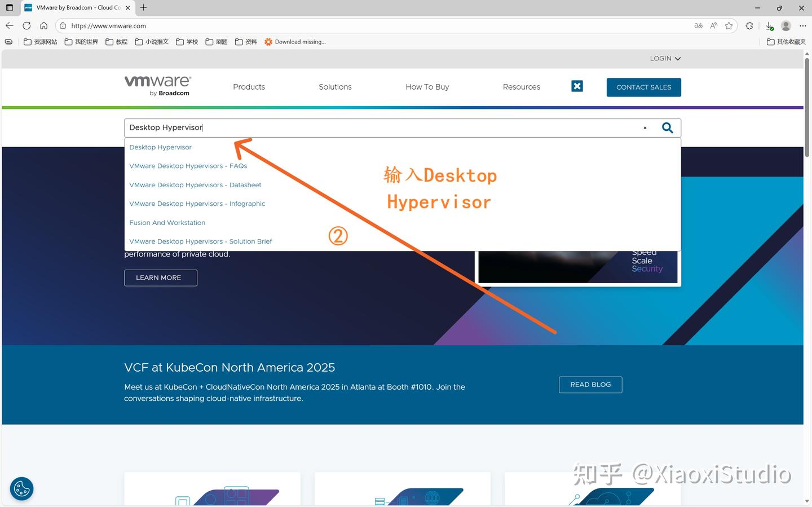Open the 资料 bookmarks folder

246,42
